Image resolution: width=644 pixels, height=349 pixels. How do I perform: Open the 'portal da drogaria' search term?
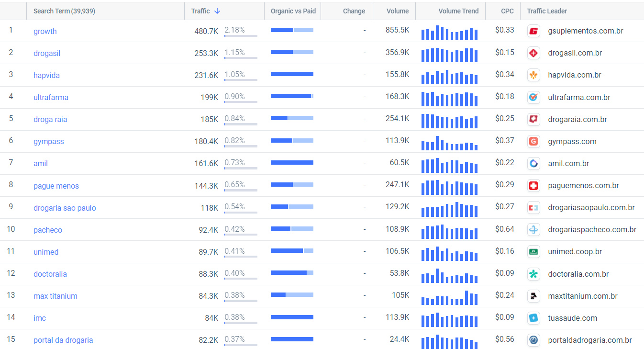pos(63,340)
